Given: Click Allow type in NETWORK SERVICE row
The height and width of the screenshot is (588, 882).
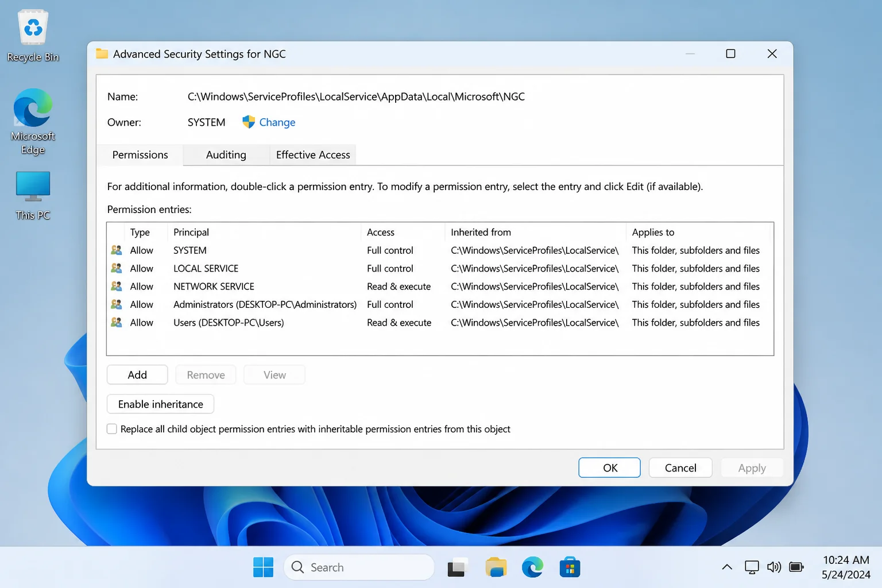Looking at the screenshot, I should [x=141, y=286].
